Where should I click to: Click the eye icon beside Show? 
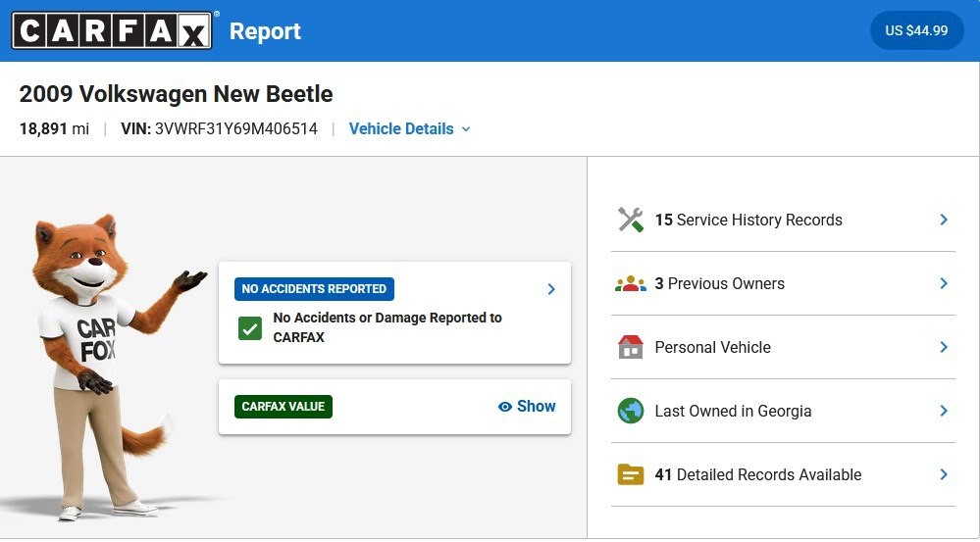[504, 407]
